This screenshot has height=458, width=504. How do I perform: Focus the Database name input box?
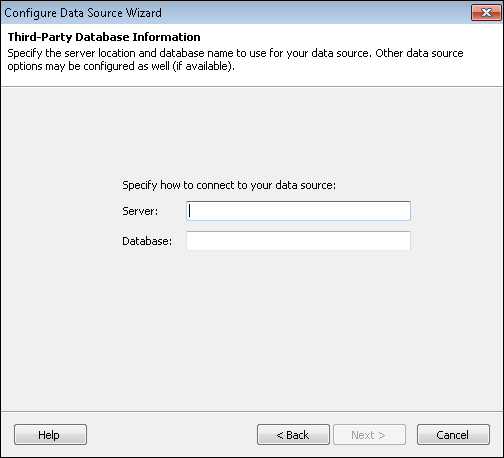pos(298,241)
